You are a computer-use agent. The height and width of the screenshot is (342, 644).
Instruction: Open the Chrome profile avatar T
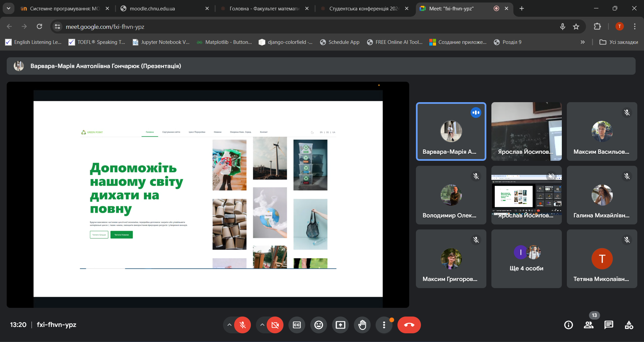pos(620,26)
